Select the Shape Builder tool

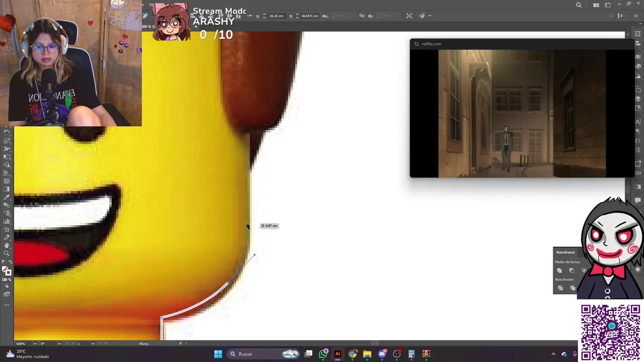point(7,165)
